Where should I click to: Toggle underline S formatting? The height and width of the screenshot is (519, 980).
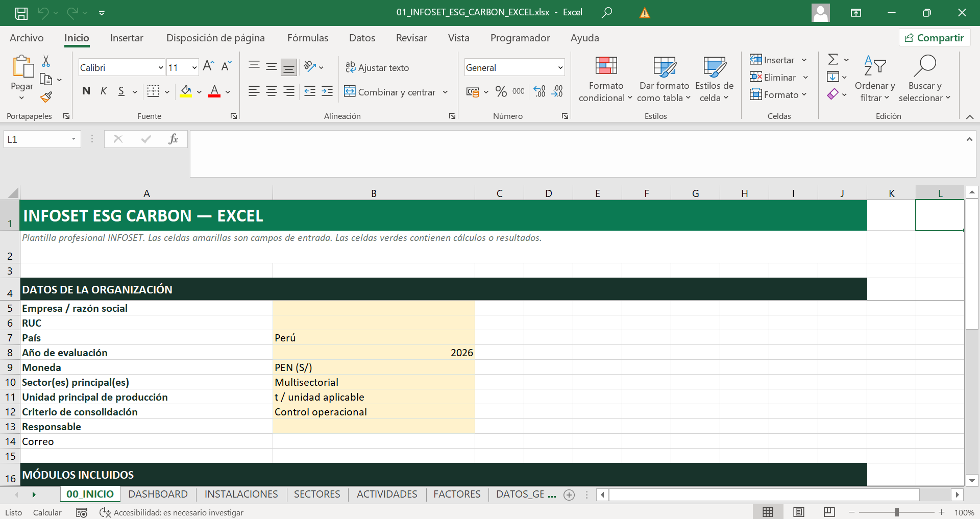[x=121, y=91]
